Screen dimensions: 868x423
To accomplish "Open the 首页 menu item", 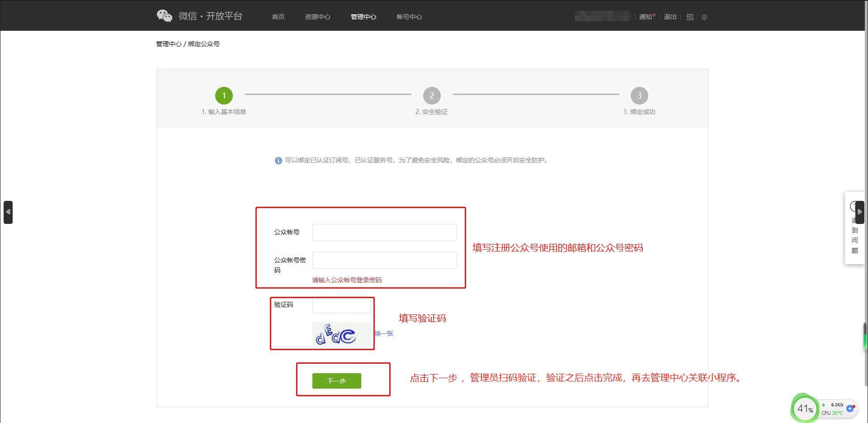I will pyautogui.click(x=278, y=17).
